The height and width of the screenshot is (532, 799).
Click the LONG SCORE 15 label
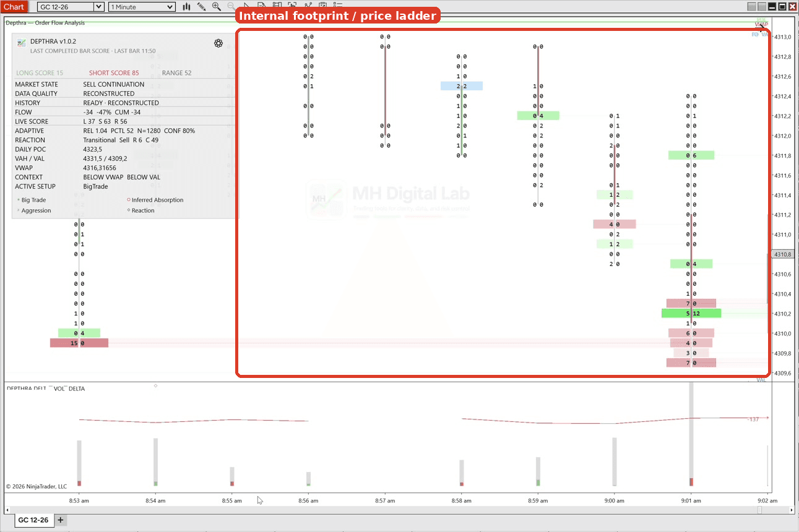pos(40,73)
